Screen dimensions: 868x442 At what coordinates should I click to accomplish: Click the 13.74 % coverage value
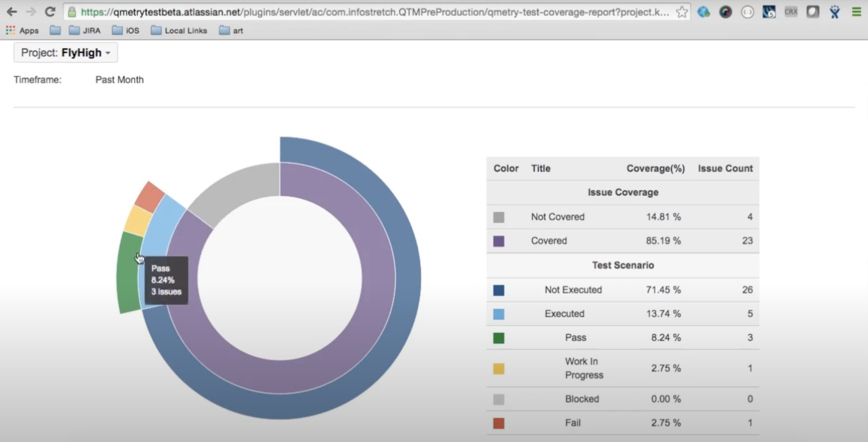(x=663, y=314)
